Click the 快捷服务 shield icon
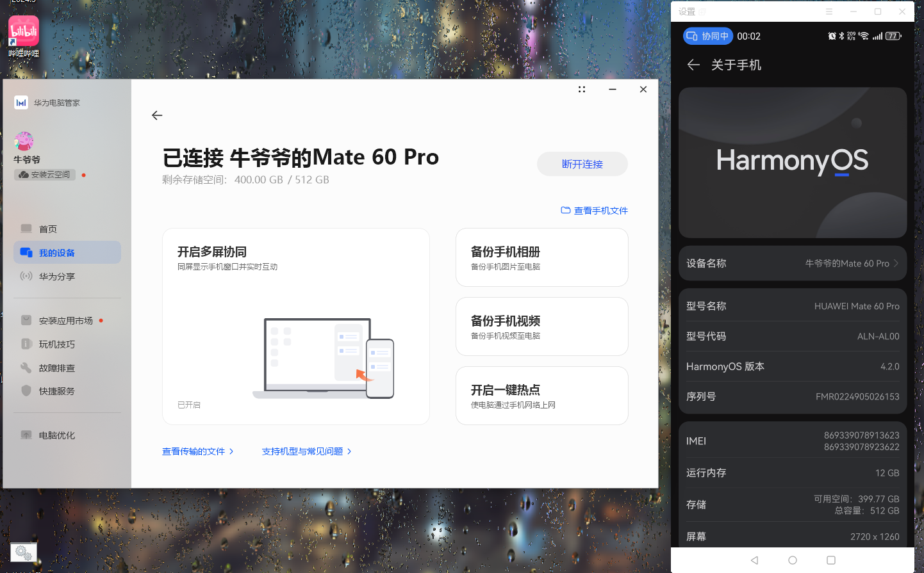 coord(26,391)
